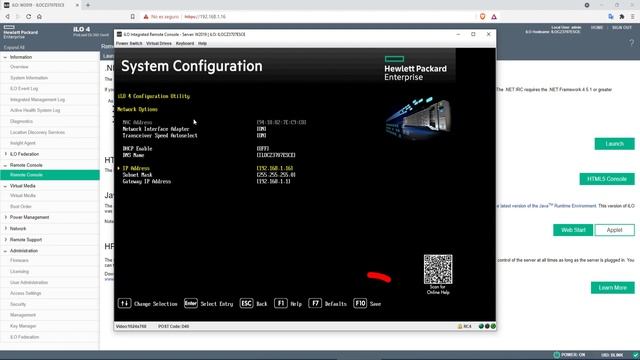Collapse the Administration tree section
Screen dimensions: 640x360
(5, 251)
